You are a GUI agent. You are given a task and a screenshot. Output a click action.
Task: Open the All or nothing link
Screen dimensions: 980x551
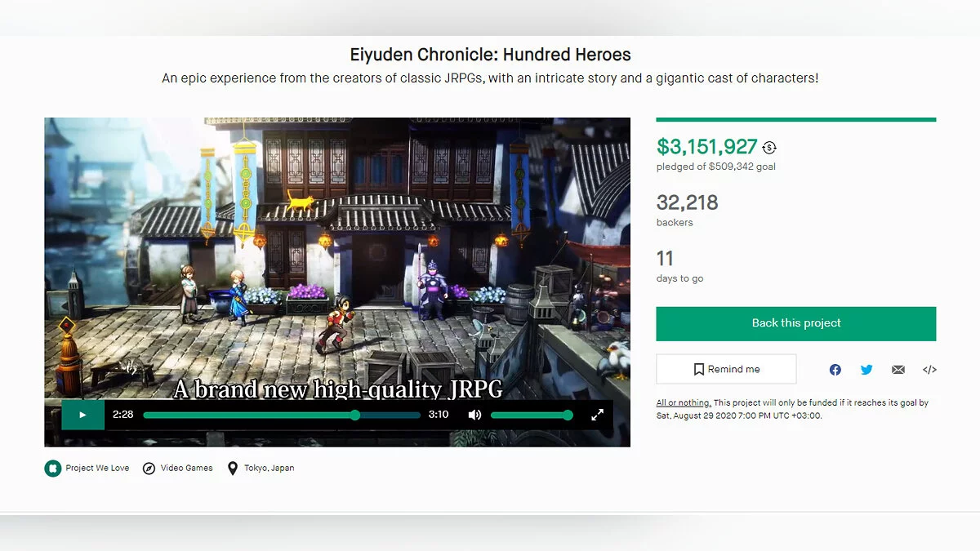(684, 402)
